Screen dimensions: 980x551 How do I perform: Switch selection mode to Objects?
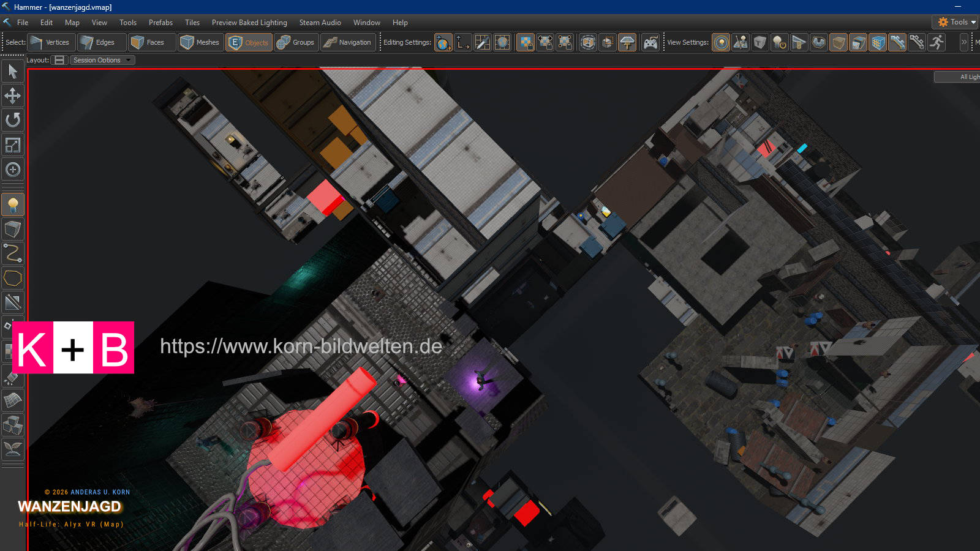[x=249, y=42]
